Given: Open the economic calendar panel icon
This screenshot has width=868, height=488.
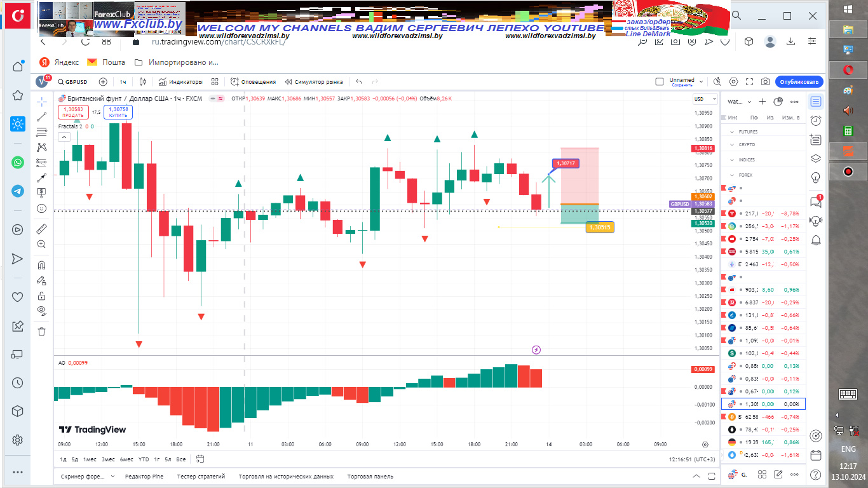Looking at the screenshot, I should (816, 455).
